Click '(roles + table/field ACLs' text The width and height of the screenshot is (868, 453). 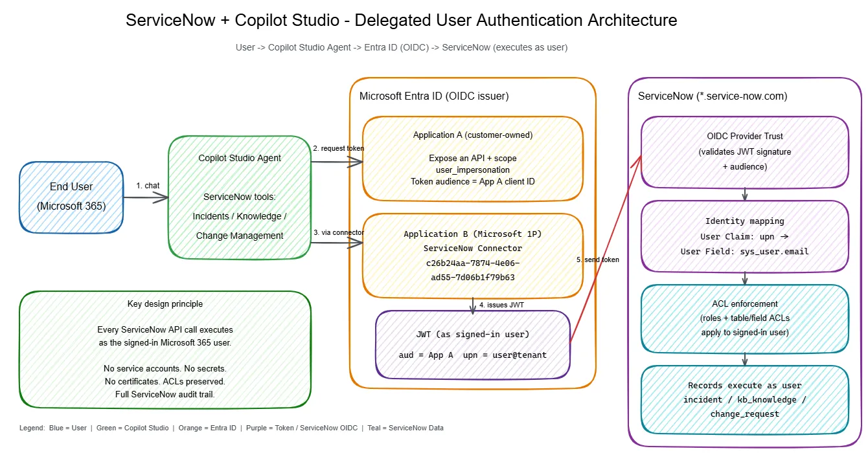click(x=745, y=318)
